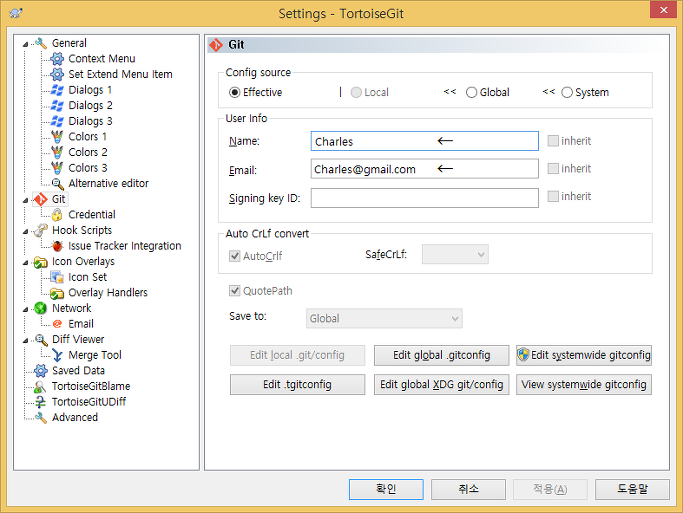Select Alternative editor in tree
683x513 pixels.
click(108, 183)
